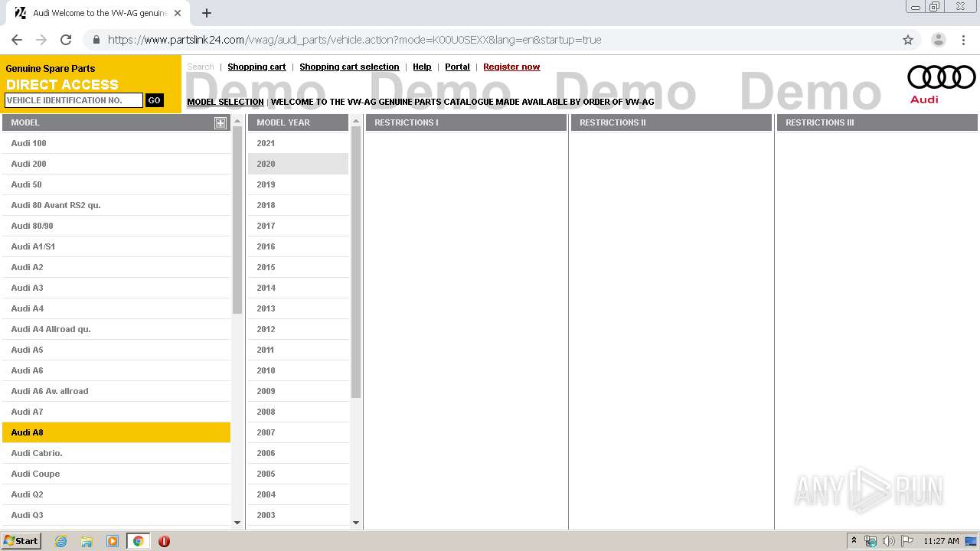
Task: Choose model year 2010
Action: [298, 370]
